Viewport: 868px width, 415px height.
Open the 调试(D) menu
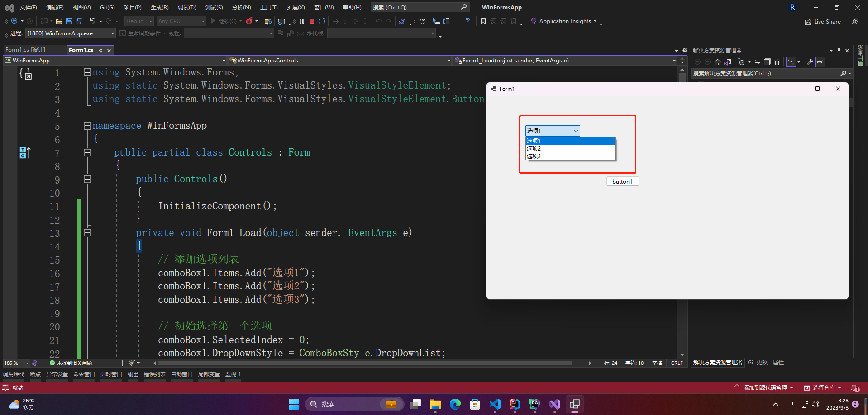point(187,8)
